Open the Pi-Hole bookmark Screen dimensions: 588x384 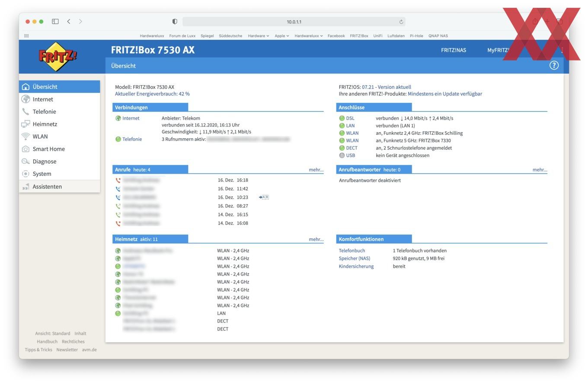pos(416,36)
